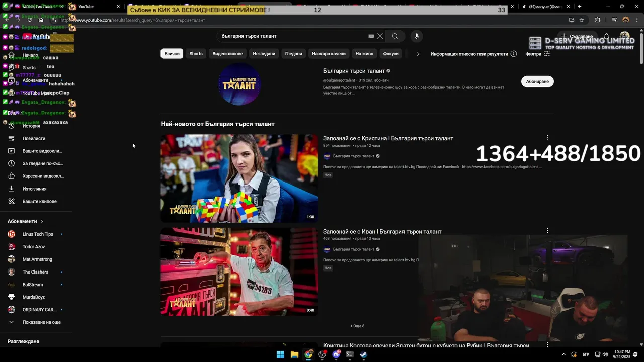This screenshot has height=362, width=644.
Task: Click the search magnifier button
Action: click(x=395, y=36)
